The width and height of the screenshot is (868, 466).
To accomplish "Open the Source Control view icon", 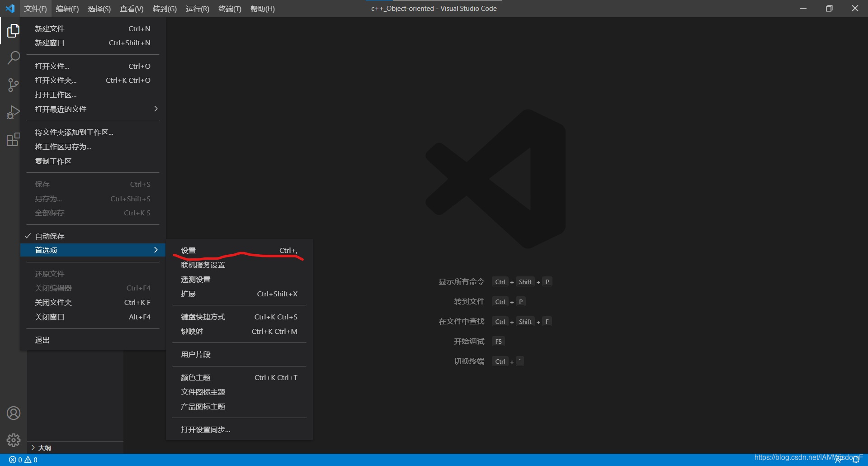I will pyautogui.click(x=13, y=85).
